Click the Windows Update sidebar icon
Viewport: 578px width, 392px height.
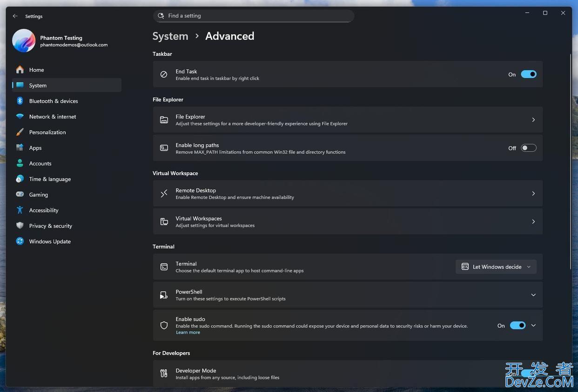point(20,241)
